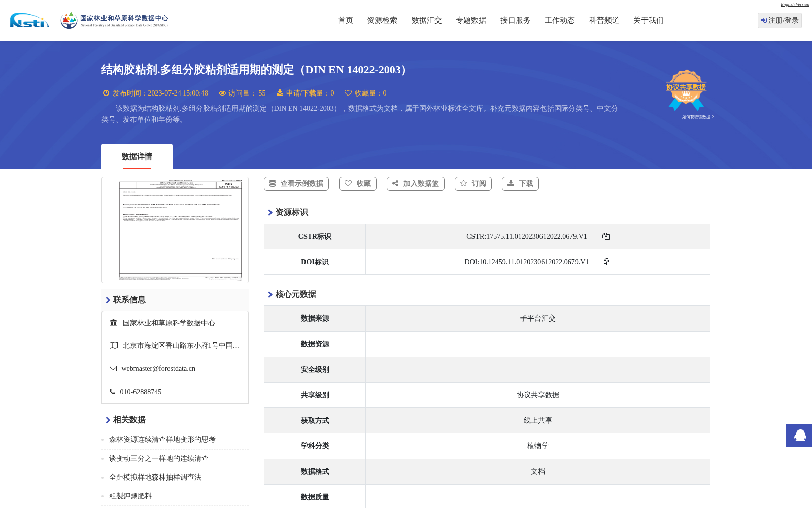The height and width of the screenshot is (508, 812).
Task: Copy the DOI identifier
Action: (x=607, y=262)
